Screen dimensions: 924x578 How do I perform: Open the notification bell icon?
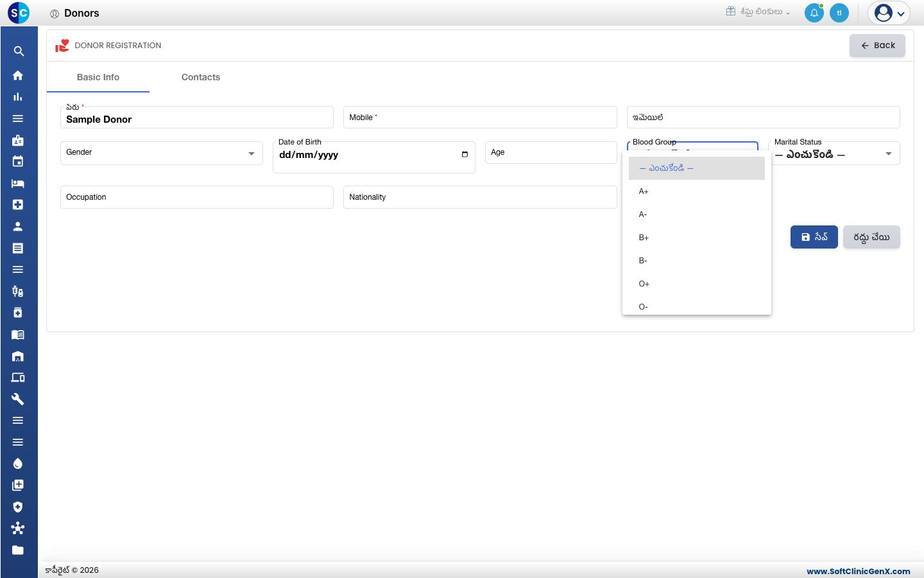tap(814, 13)
